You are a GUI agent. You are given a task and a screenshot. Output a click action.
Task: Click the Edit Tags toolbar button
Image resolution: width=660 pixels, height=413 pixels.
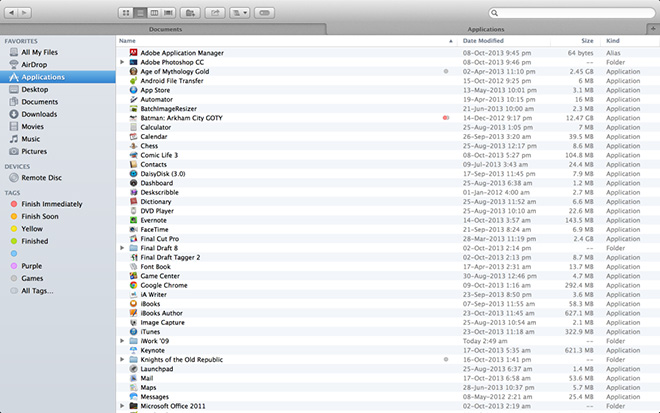pos(264,13)
